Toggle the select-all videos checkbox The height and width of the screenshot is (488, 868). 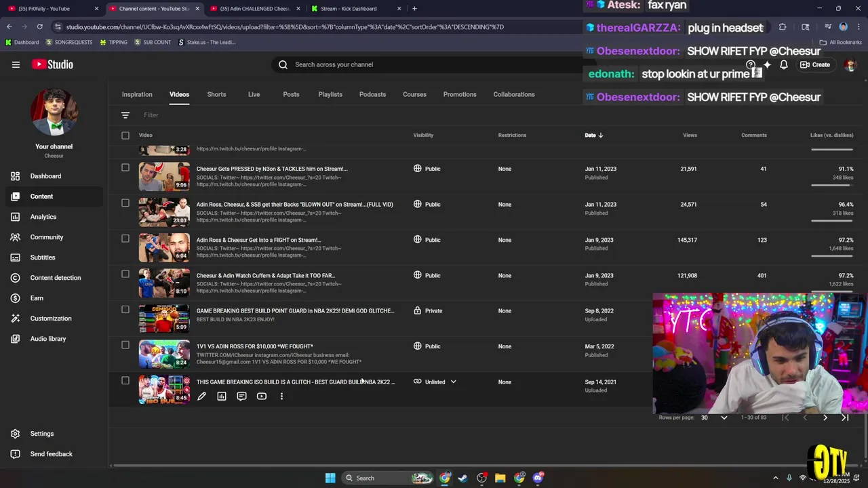(x=125, y=136)
